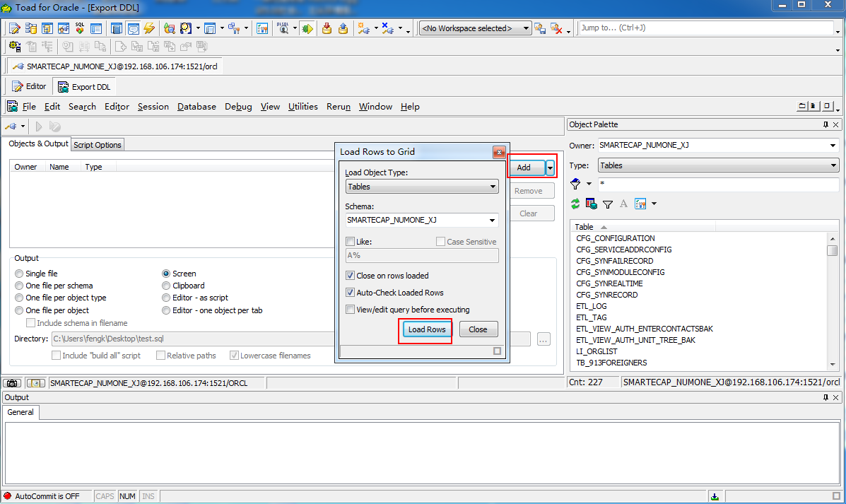846x504 pixels.
Task: Select Editor - as script radio button
Action: [x=166, y=298]
